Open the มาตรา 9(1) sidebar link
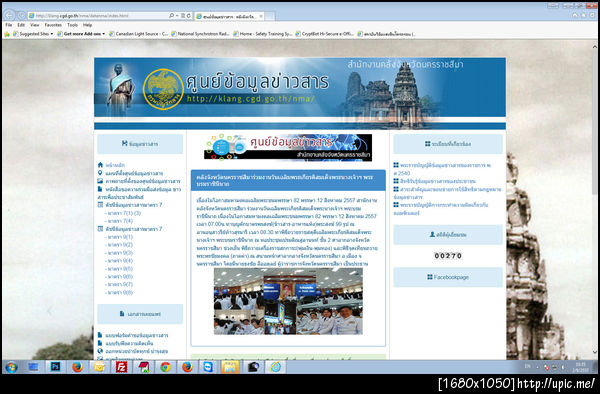This screenshot has height=394, width=600. [x=120, y=237]
